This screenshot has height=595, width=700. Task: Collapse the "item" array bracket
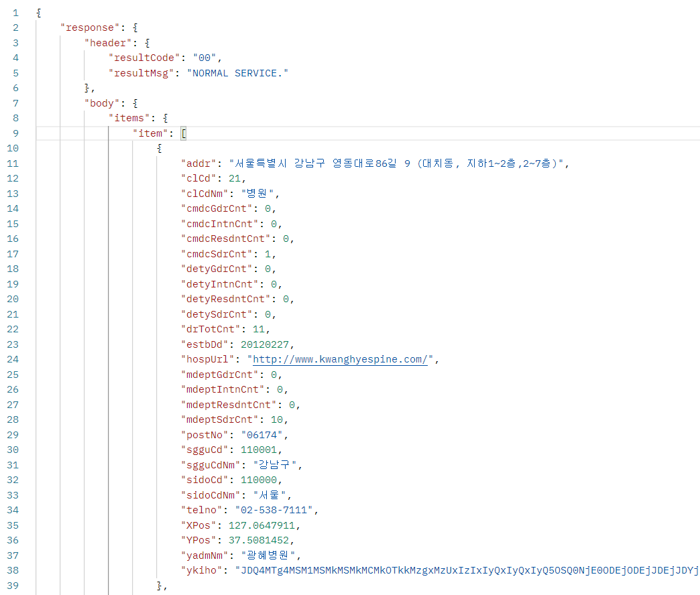coord(184,133)
